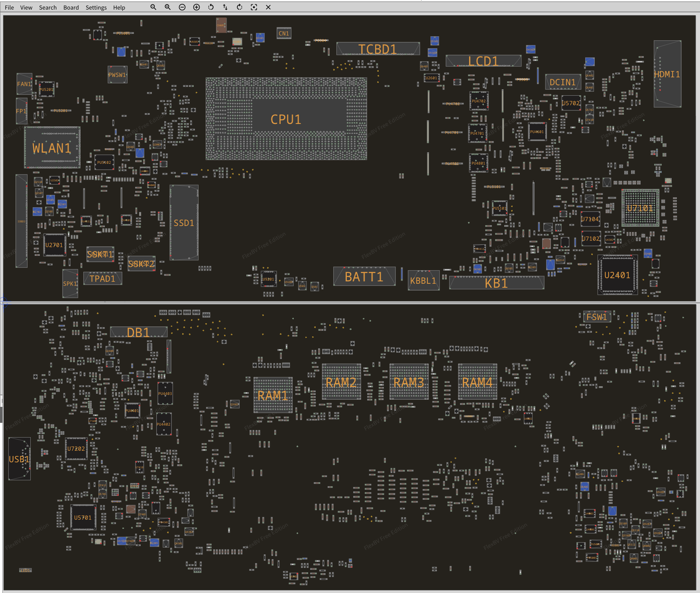The width and height of the screenshot is (700, 593).
Task: Select the SSD1 connector component
Action: (184, 223)
